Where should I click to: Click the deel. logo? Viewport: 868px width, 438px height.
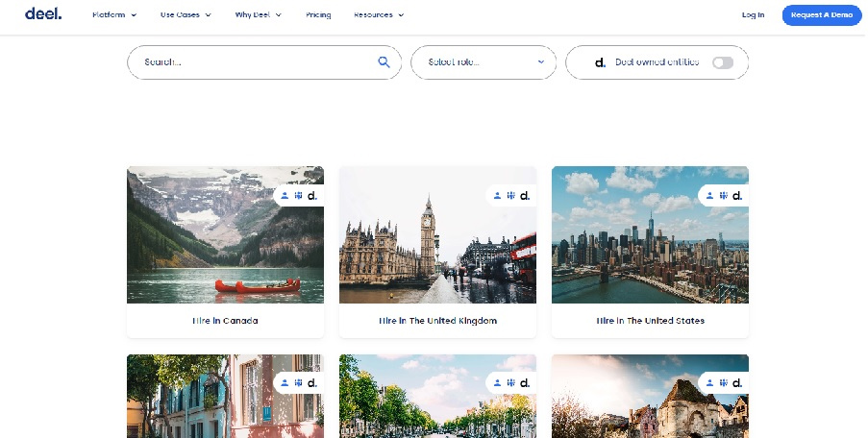(x=43, y=13)
